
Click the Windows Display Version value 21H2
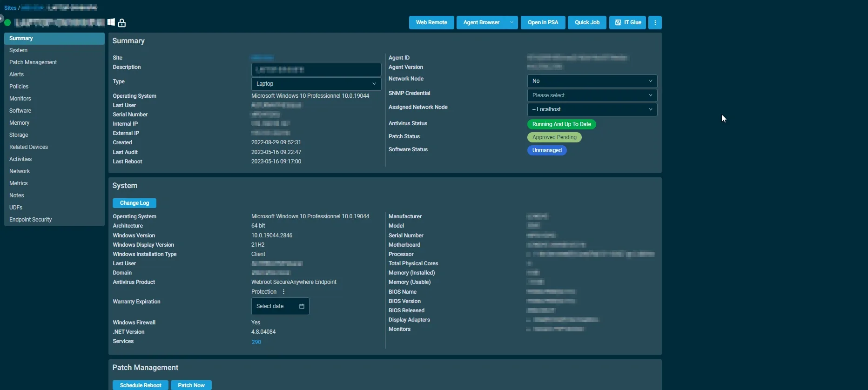click(x=258, y=245)
